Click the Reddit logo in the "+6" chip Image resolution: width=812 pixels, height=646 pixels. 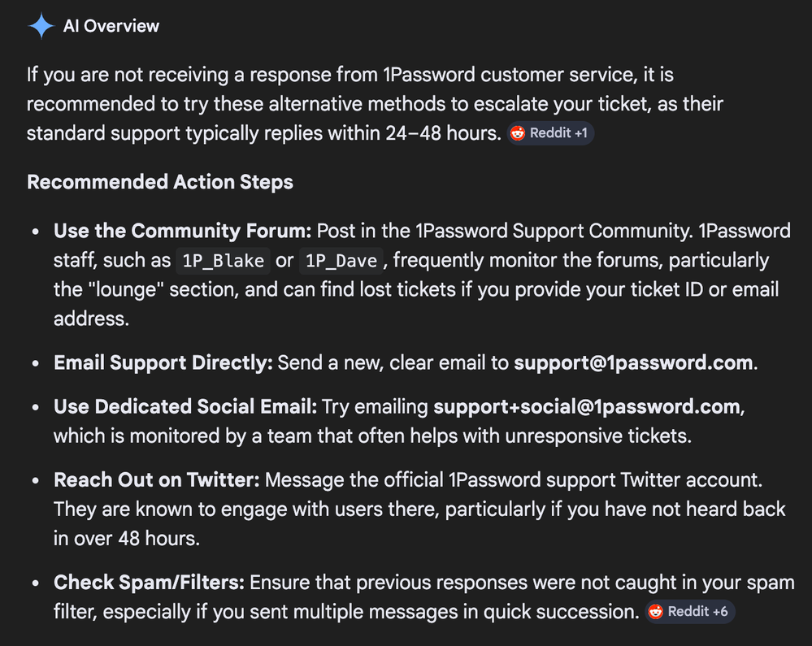(x=657, y=612)
